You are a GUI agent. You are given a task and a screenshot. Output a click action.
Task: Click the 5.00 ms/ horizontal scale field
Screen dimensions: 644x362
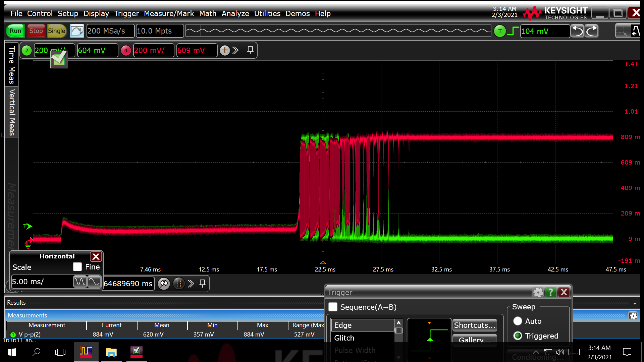tap(42, 282)
